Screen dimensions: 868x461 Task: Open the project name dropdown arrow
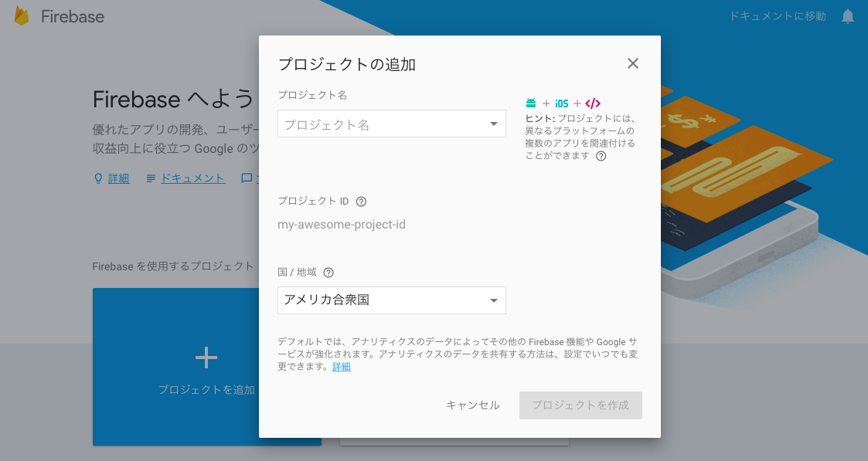(495, 124)
